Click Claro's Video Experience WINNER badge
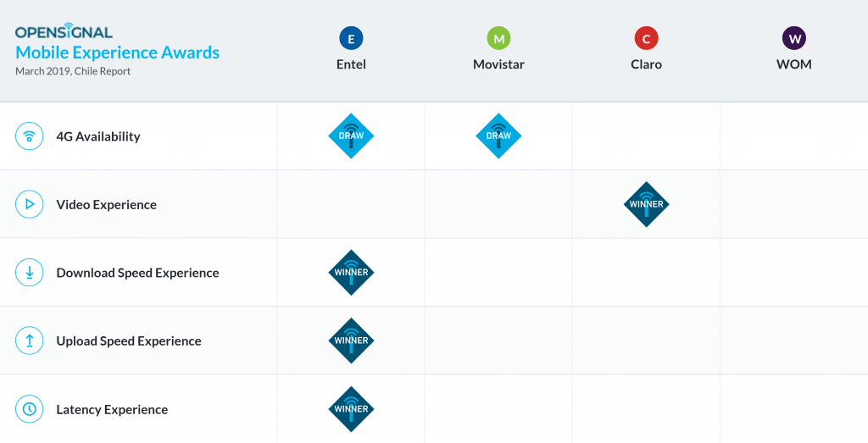This screenshot has width=868, height=443. pos(646,204)
